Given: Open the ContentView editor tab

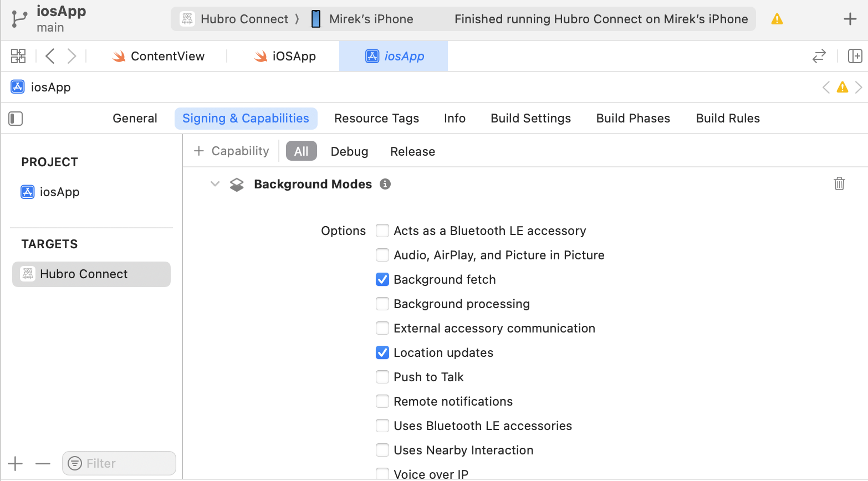Looking at the screenshot, I should [159, 56].
